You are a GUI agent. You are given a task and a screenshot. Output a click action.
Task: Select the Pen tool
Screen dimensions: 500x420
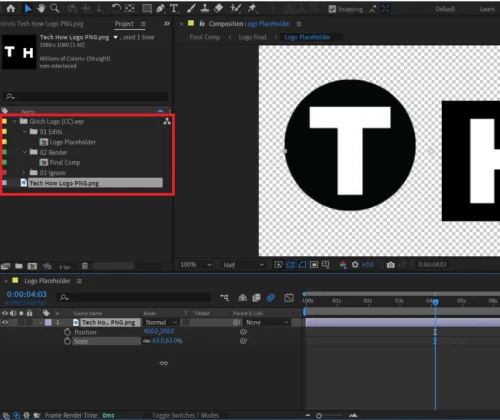click(x=160, y=9)
